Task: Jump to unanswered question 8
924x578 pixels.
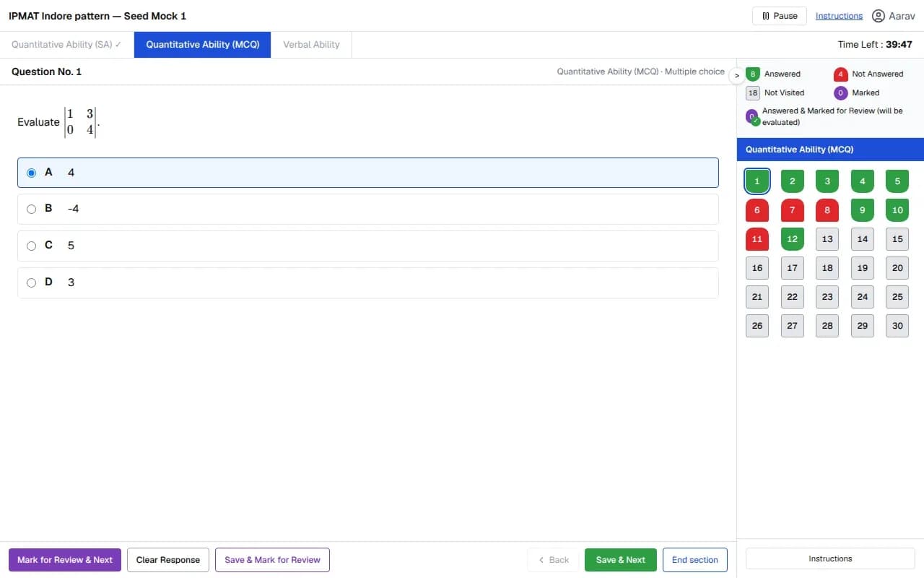Action: 827,210
